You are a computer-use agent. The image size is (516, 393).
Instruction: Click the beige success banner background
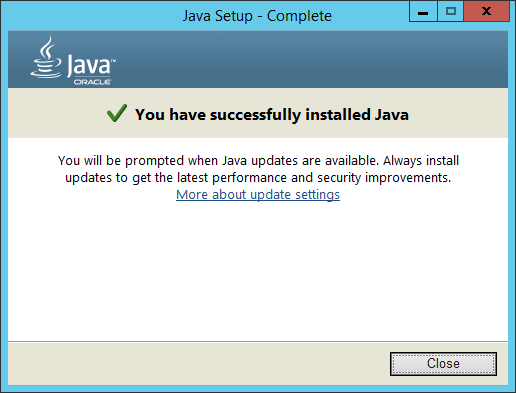[x=458, y=113]
